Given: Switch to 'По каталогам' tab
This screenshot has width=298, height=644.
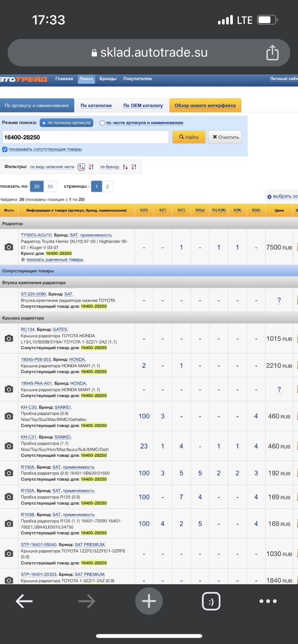Looking at the screenshot, I should pyautogui.click(x=96, y=105).
